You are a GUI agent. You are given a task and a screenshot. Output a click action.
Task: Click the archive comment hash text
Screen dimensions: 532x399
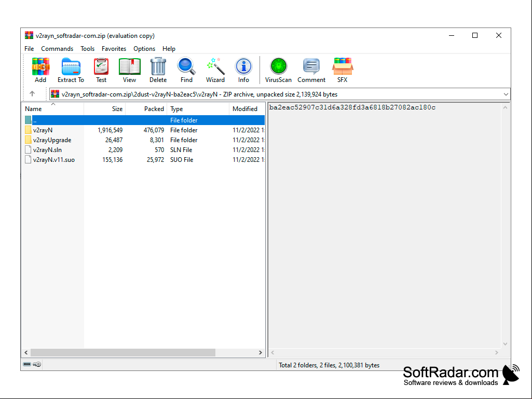352,107
